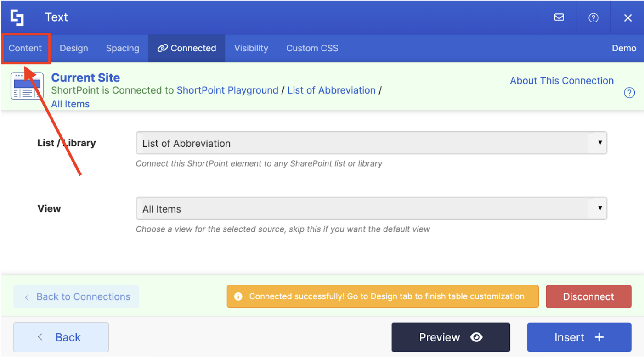Open the Custom CSS tab
This screenshot has width=644, height=358.
coord(312,48)
